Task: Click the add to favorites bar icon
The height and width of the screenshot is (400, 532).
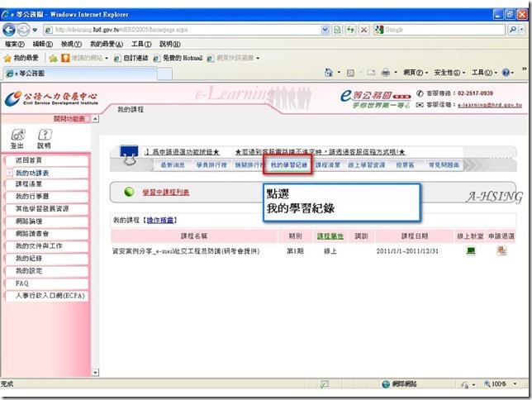Action: pyautogui.click(x=53, y=59)
